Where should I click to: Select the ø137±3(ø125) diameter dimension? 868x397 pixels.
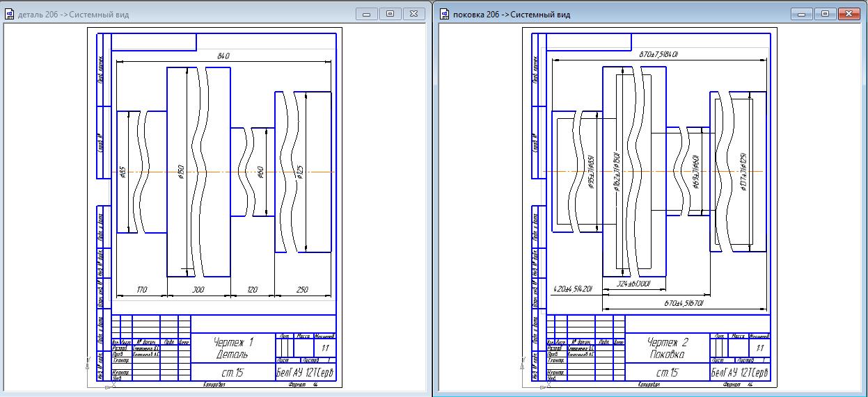tap(743, 172)
